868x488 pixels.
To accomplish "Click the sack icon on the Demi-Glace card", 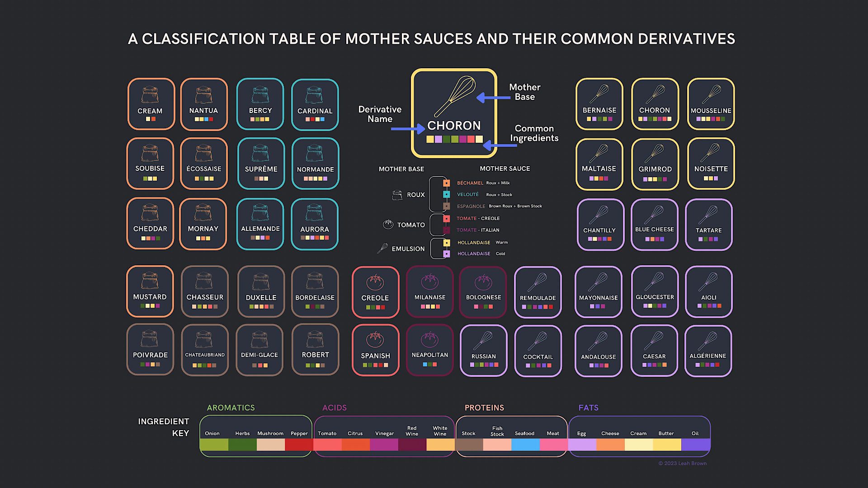I will point(259,339).
